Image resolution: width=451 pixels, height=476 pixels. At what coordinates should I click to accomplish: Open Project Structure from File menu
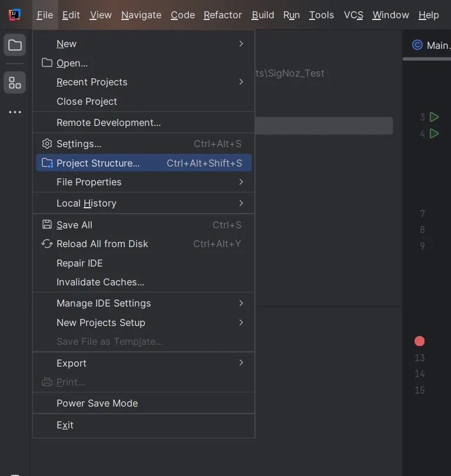[144, 163]
